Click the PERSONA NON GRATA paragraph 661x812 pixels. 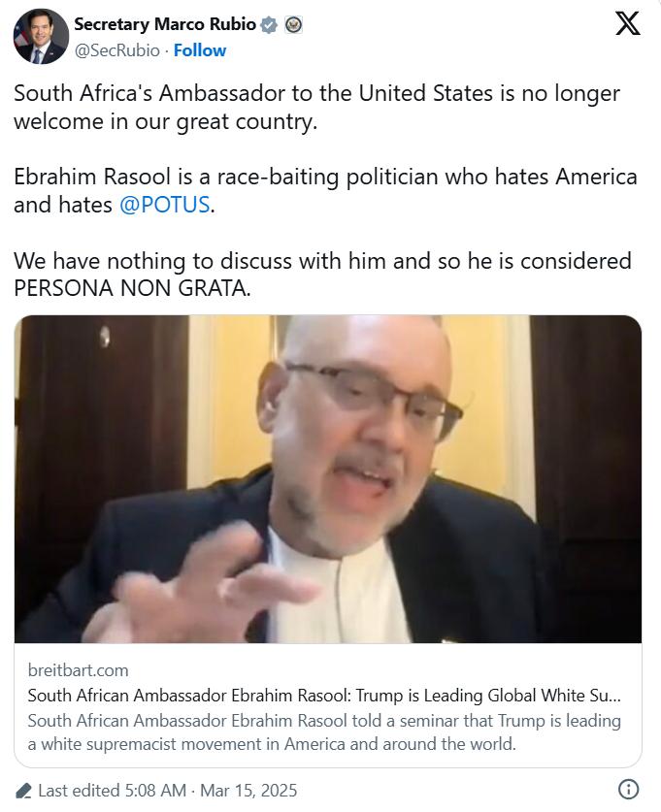[322, 274]
